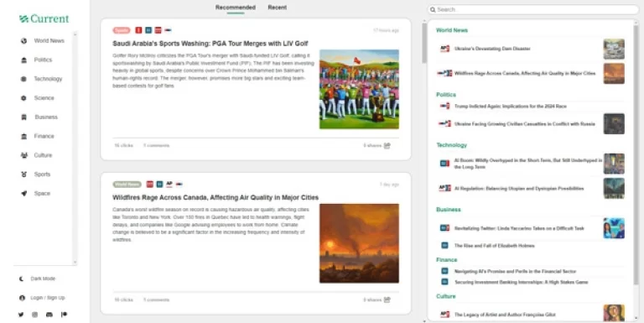Click the share icon on Saudi Arabia article
The image size is (644, 323).
(x=387, y=145)
